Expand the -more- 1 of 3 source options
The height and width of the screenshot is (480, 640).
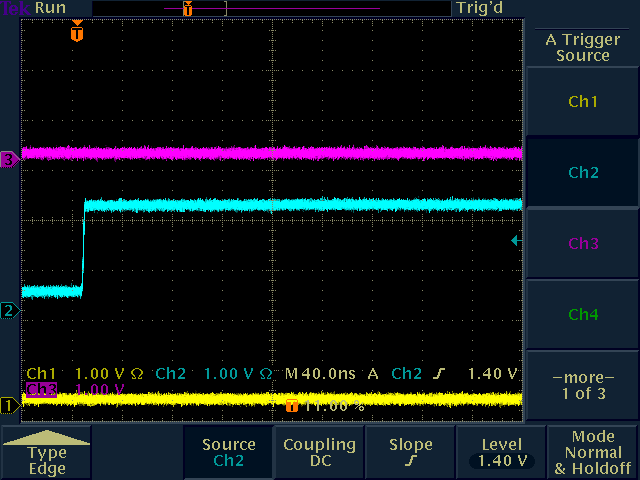[x=583, y=385]
